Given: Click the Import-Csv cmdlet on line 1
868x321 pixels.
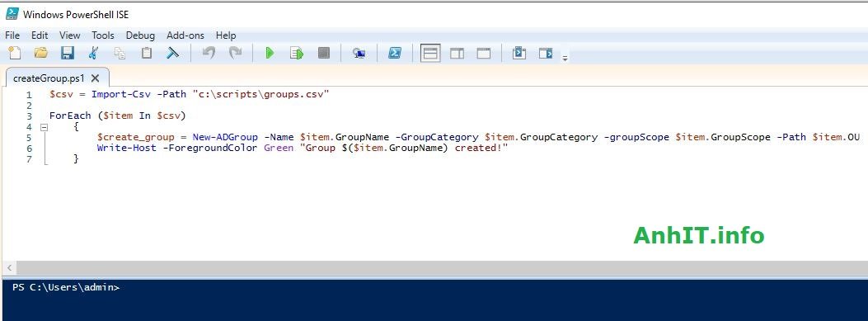Looking at the screenshot, I should coord(121,94).
